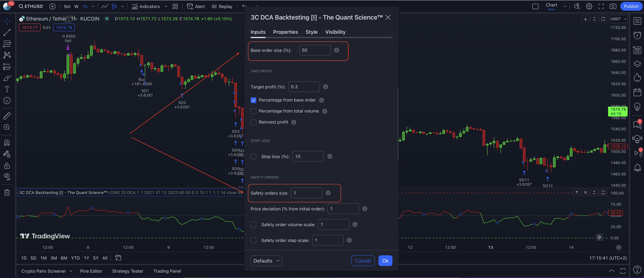Click the trash remove-objects icon
This screenshot has height=278, width=644.
tap(7, 192)
